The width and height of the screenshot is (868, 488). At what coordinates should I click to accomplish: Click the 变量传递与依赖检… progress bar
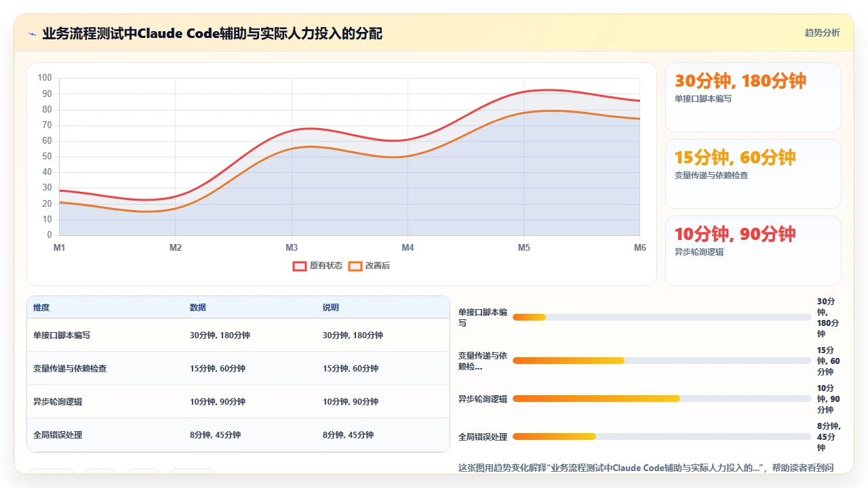click(x=662, y=361)
